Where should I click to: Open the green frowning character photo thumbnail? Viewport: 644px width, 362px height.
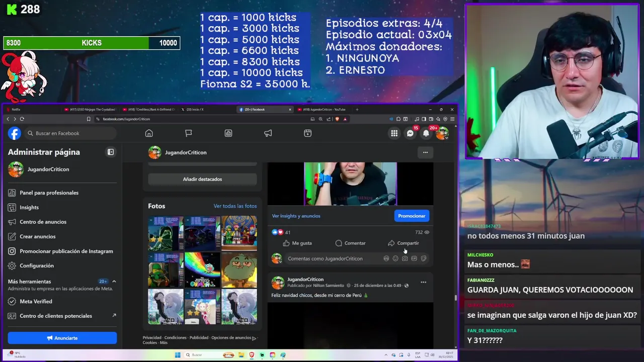[239, 270]
